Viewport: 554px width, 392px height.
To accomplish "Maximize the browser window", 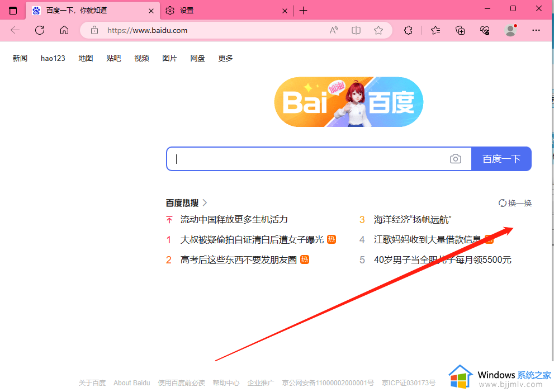I will coord(513,9).
